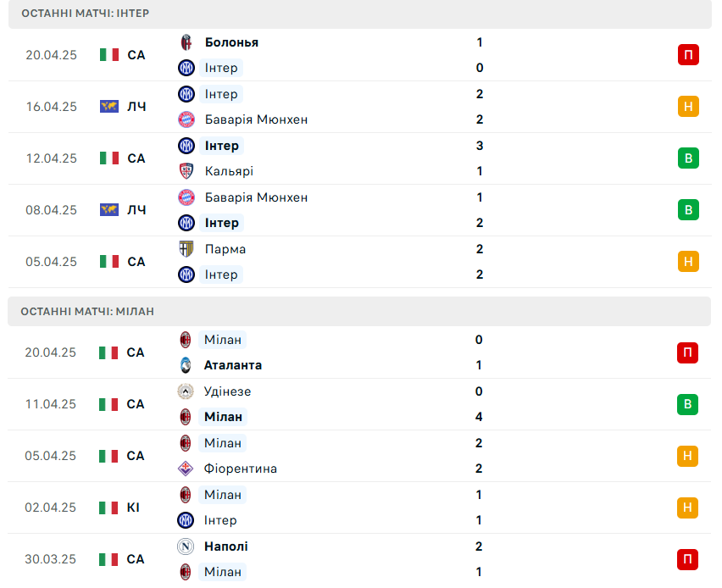The image size is (722, 588).
Task: Open Баварія Мюнхен link in 08.04.25 match
Action: 256,197
